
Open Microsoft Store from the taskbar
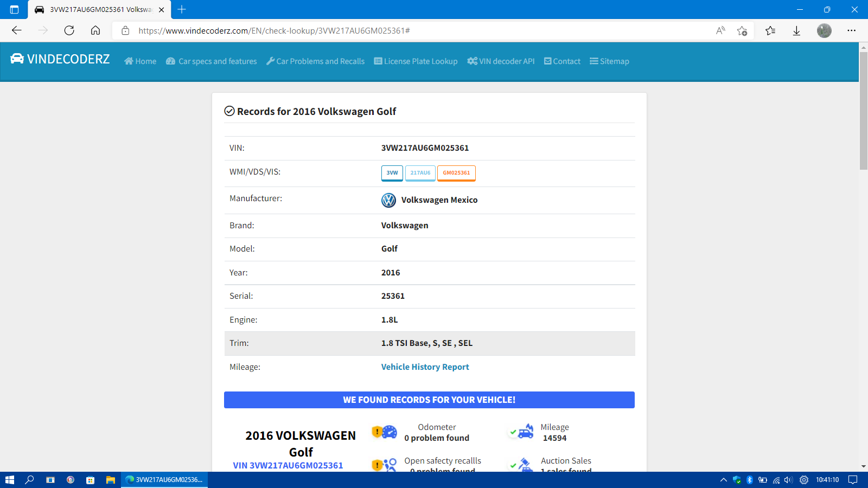[x=91, y=480]
